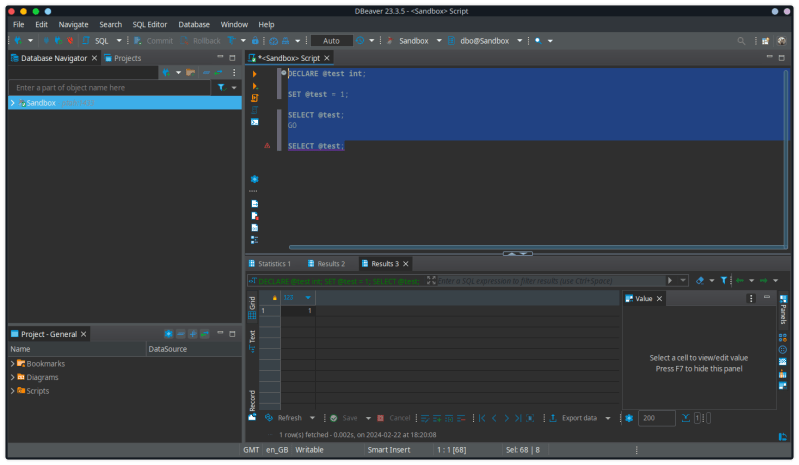This screenshot has width=799, height=465.
Task: Toggle the Panels button on right edge
Action: (x=783, y=309)
